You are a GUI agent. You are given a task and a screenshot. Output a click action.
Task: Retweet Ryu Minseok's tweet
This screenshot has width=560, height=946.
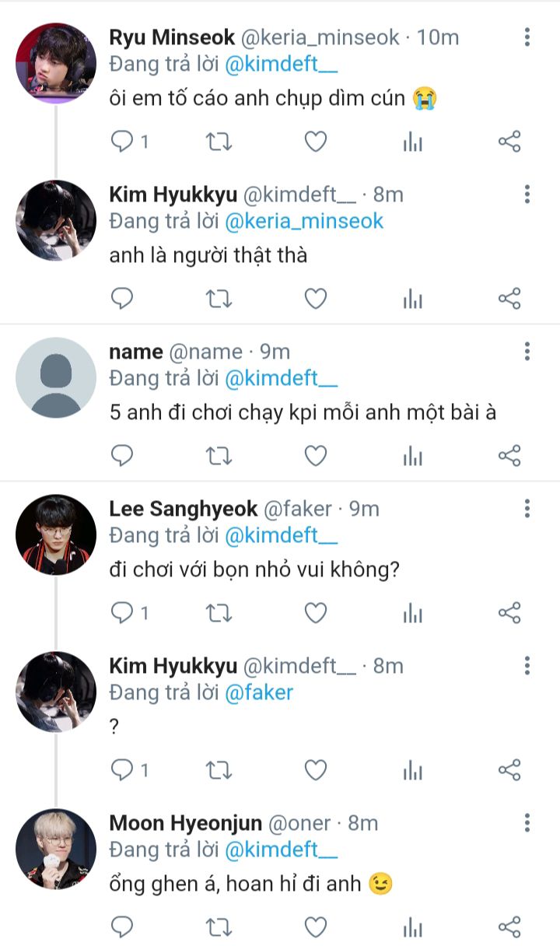[219, 142]
